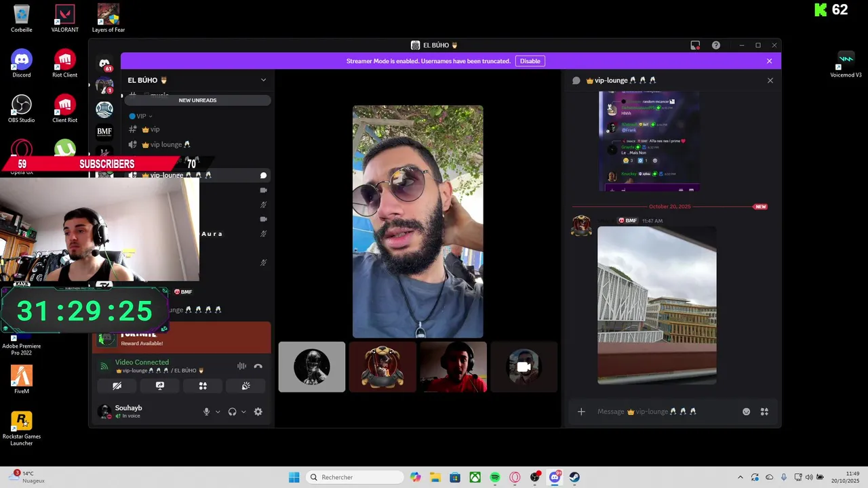Disconnect from the voice call
This screenshot has width=868, height=488.
pos(258,366)
